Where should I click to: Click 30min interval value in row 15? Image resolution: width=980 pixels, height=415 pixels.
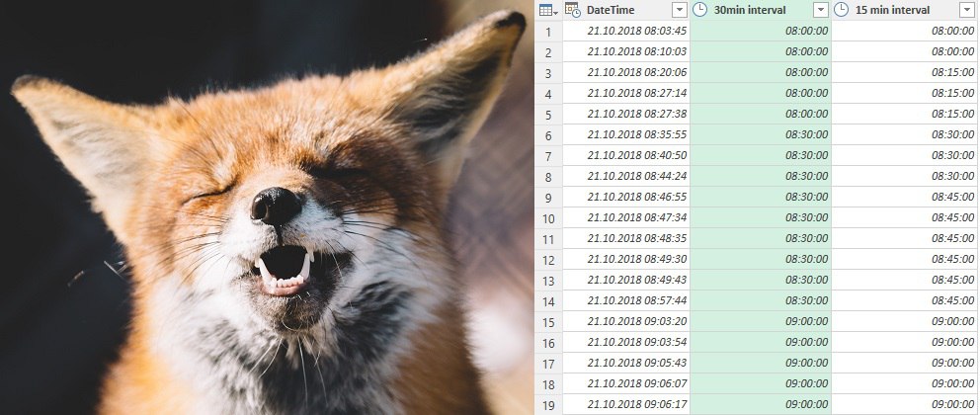(761, 321)
